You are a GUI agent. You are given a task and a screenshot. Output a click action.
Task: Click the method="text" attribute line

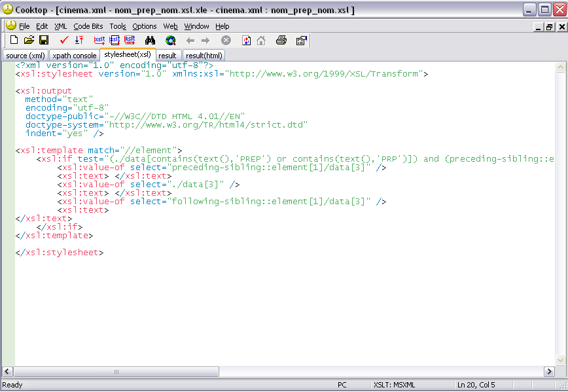[x=59, y=99]
